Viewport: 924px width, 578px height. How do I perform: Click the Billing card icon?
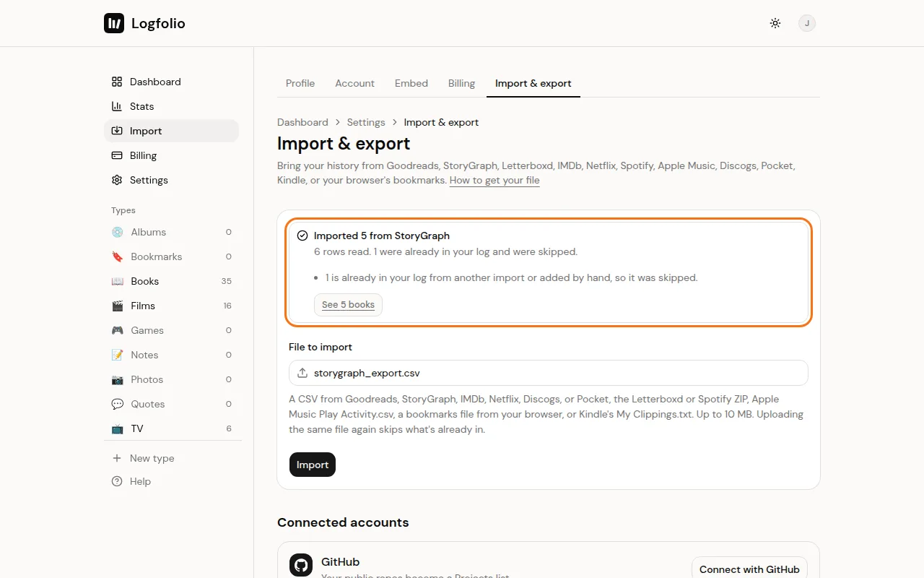point(117,155)
